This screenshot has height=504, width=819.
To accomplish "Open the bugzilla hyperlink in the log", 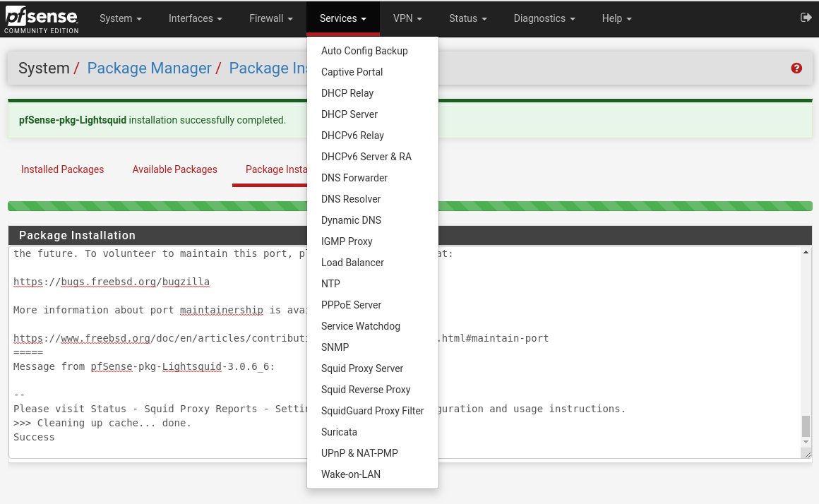I will [186, 281].
